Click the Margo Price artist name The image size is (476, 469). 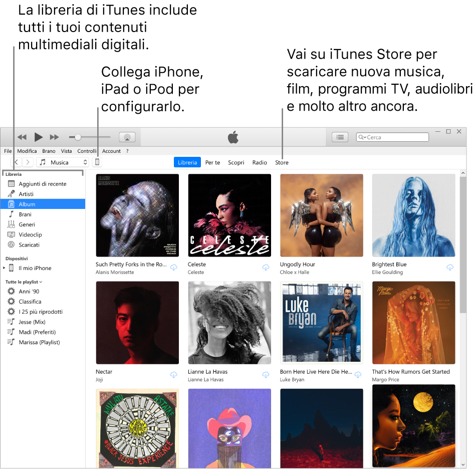click(385, 380)
